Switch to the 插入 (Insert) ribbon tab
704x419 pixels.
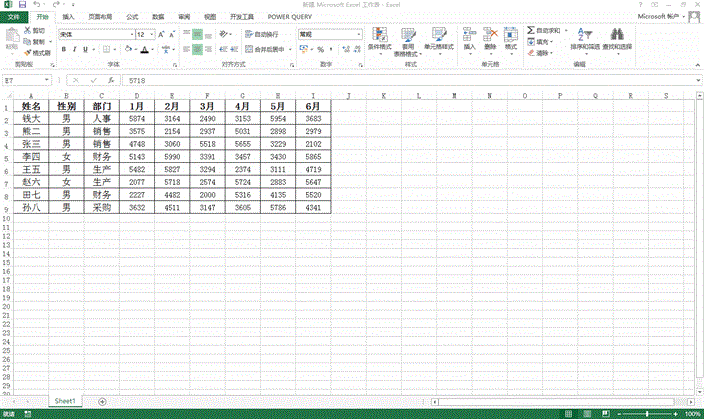[67, 17]
